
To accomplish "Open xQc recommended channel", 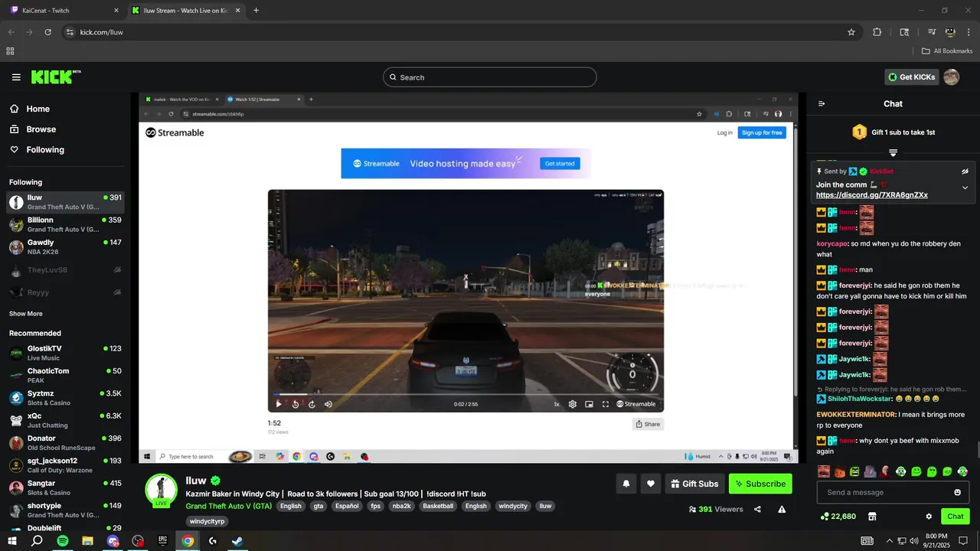I will tap(65, 420).
